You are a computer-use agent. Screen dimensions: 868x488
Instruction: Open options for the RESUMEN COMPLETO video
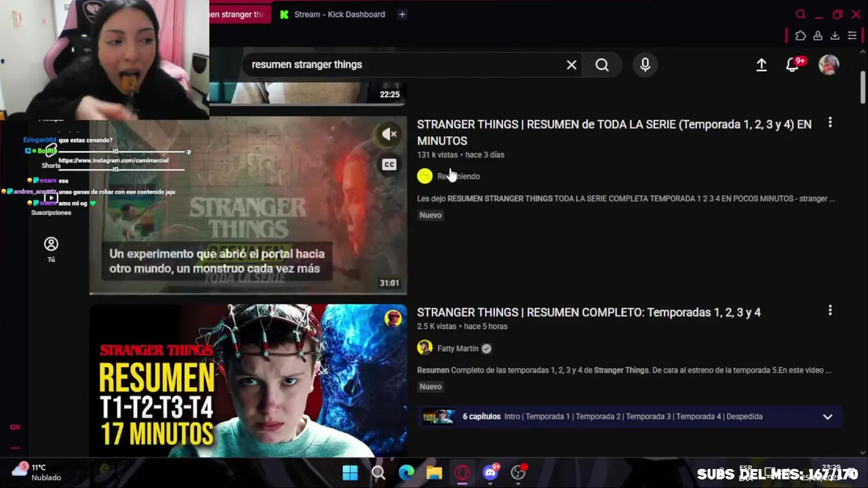tap(830, 310)
